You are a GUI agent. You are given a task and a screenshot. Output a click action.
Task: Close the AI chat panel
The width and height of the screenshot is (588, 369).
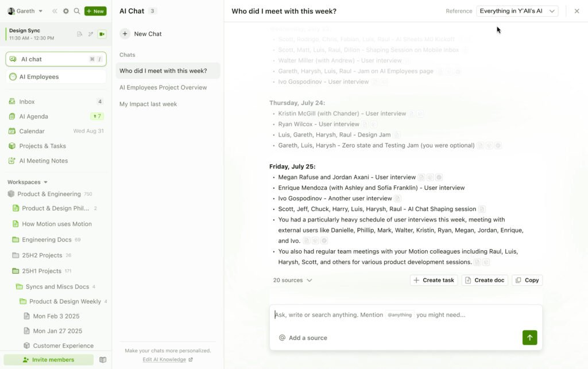(577, 11)
